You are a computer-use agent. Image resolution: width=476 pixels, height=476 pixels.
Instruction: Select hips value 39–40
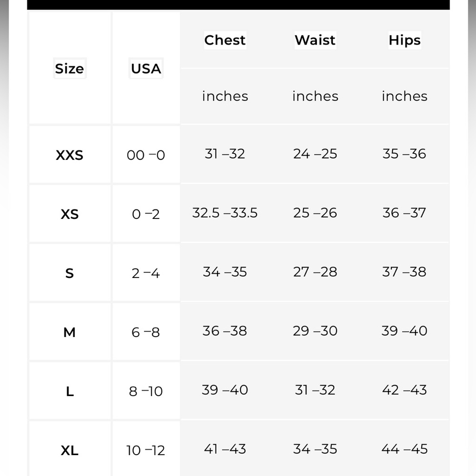[405, 331]
